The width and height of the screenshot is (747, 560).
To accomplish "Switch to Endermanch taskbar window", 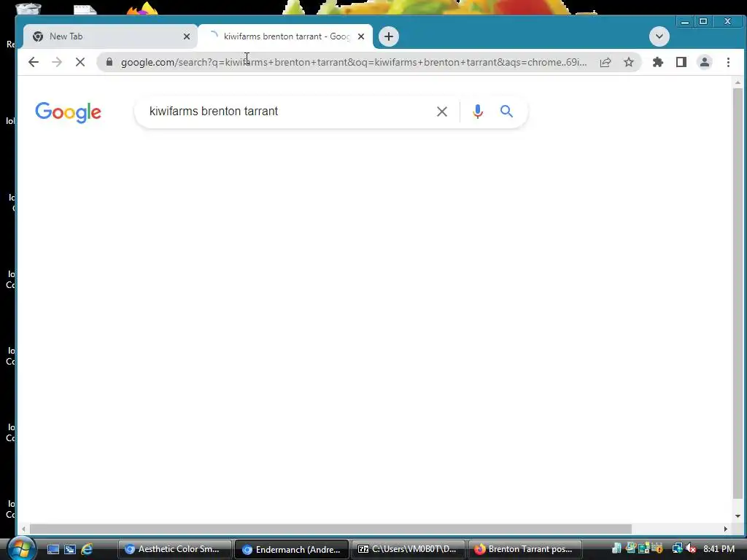I will [292, 549].
